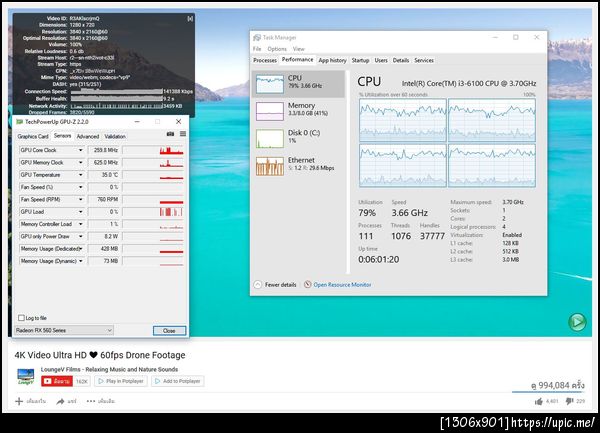Switch to the Details tab in Task Manager
This screenshot has width=600, height=433.
(x=401, y=60)
